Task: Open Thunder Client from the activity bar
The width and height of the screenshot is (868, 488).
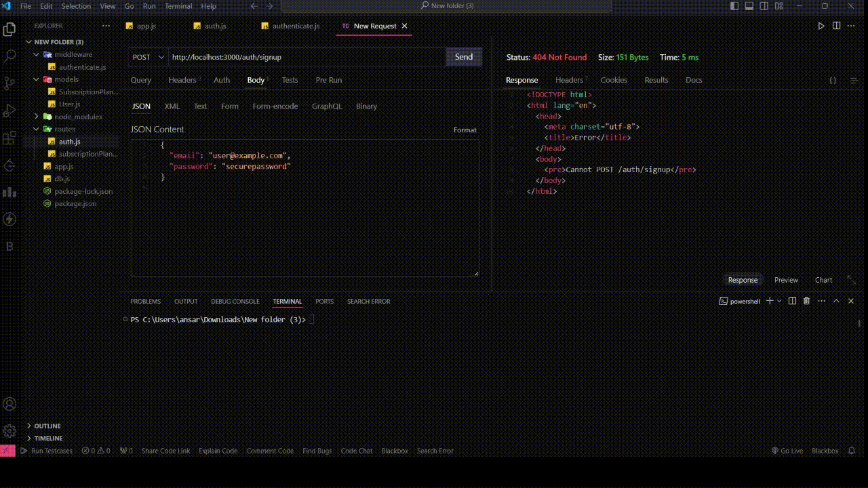Action: [x=9, y=219]
